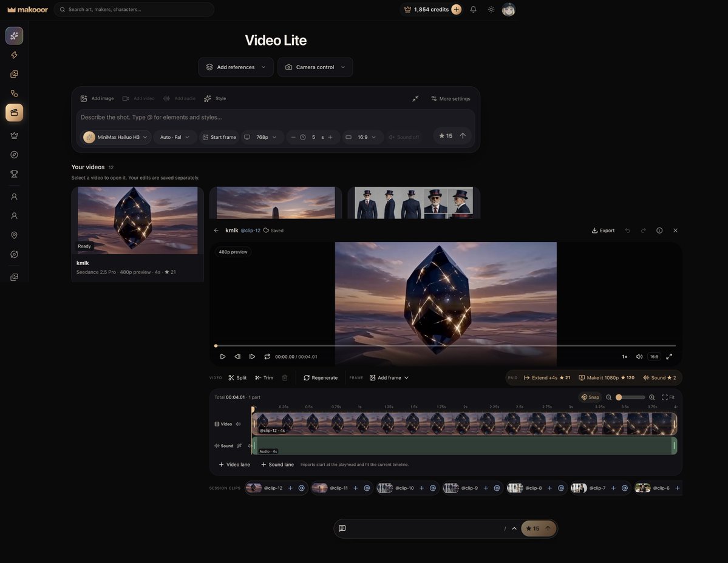The height and width of the screenshot is (563, 728).
Task: Step back one frame
Action: 237,357
